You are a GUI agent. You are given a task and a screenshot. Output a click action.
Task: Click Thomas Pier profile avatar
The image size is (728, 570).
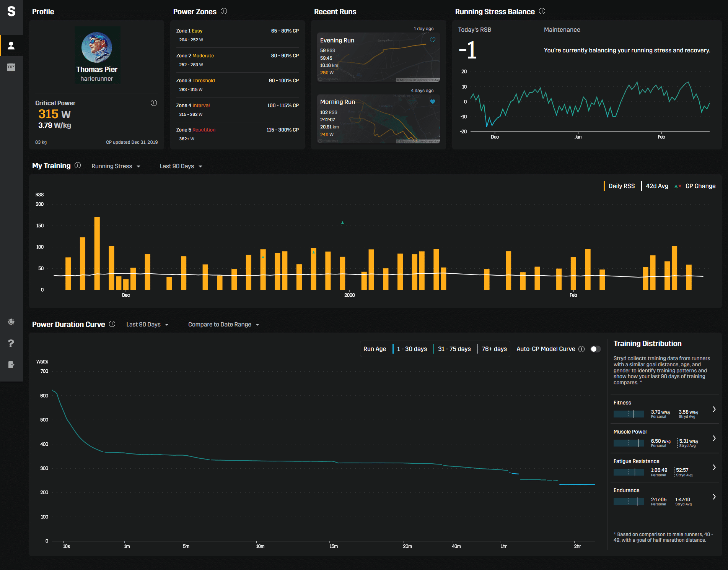97,47
